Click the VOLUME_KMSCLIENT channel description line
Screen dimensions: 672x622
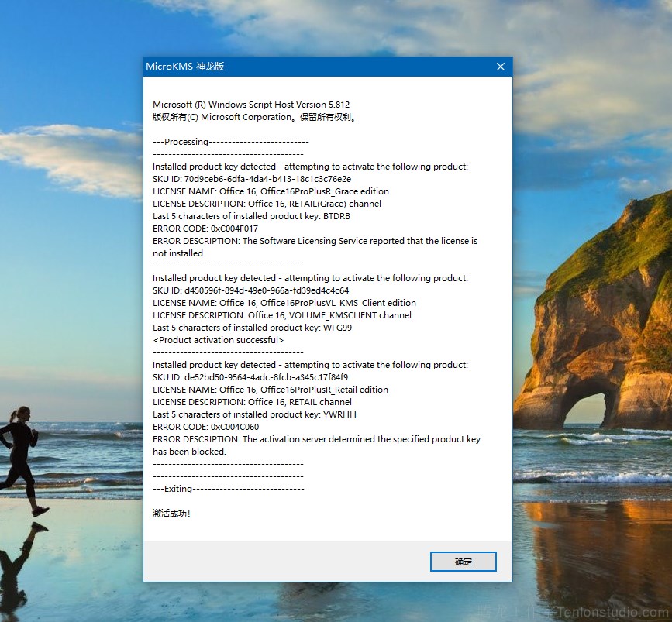[x=282, y=315]
